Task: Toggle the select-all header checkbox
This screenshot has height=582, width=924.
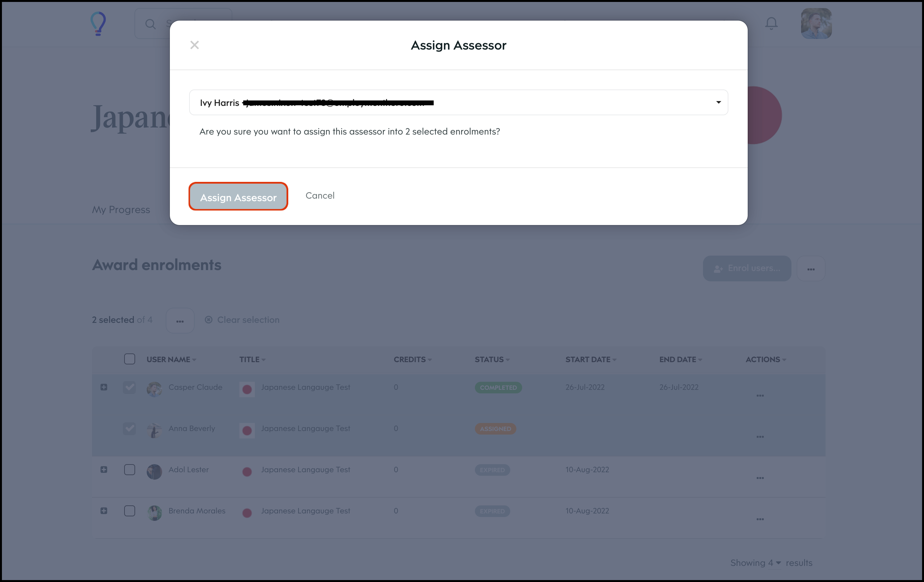Action: click(129, 359)
